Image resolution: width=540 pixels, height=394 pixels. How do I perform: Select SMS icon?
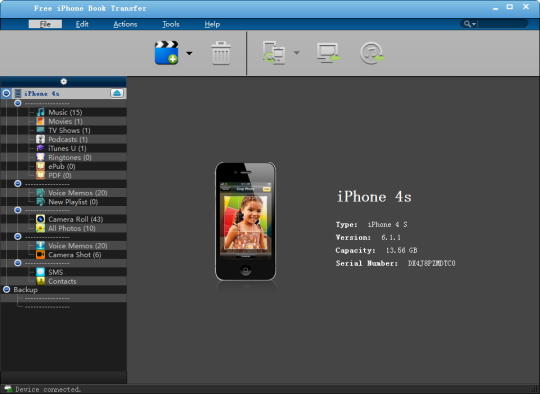[x=40, y=272]
